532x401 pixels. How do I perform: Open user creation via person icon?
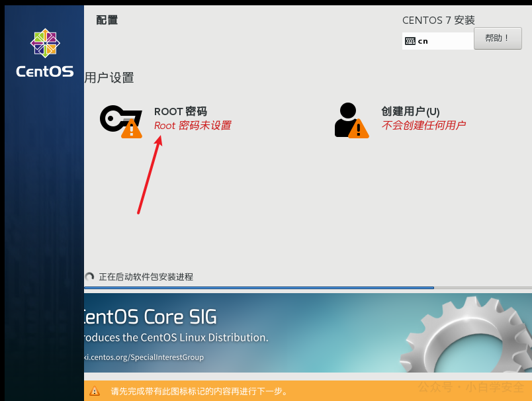click(351, 120)
